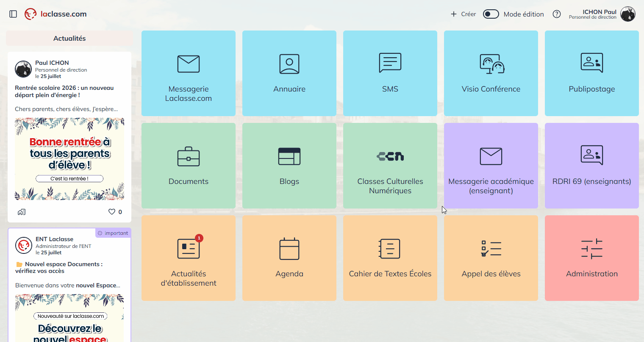
Task: Click the school building icon under first post
Action: point(22,212)
